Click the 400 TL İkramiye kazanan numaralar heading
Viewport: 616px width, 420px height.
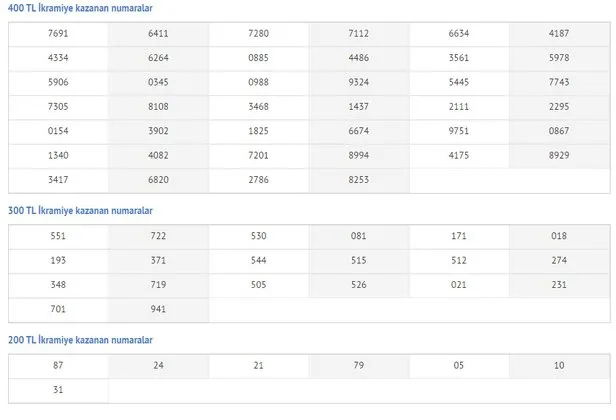pyautogui.click(x=80, y=8)
